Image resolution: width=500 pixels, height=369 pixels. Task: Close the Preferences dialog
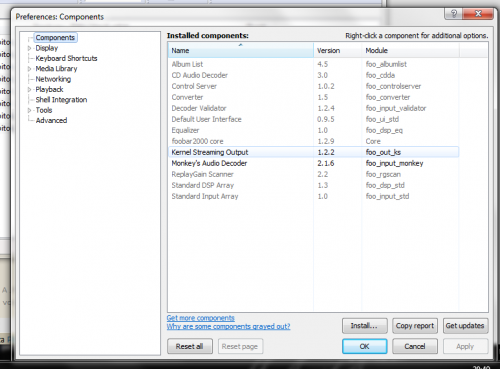tap(478, 14)
